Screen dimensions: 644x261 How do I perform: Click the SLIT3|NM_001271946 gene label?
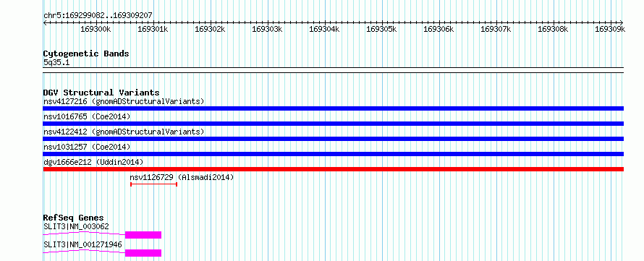tap(82, 244)
